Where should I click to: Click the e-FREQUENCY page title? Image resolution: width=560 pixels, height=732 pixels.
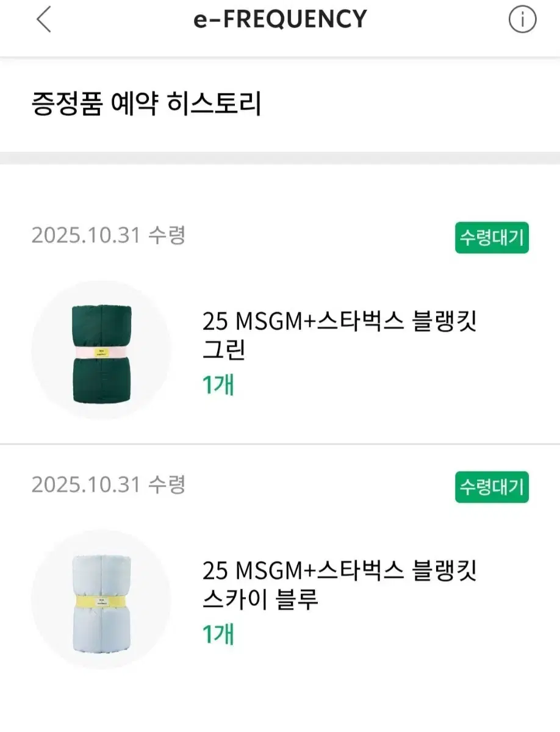(280, 20)
